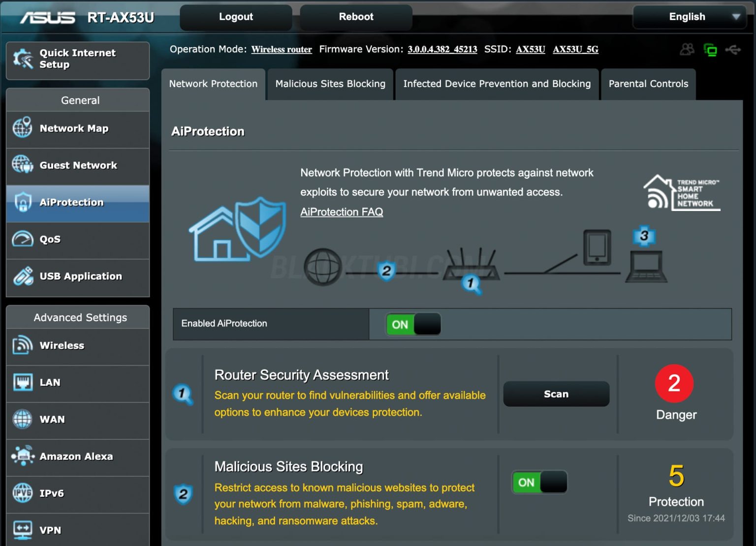Open the AiProtection FAQ link

tap(342, 212)
